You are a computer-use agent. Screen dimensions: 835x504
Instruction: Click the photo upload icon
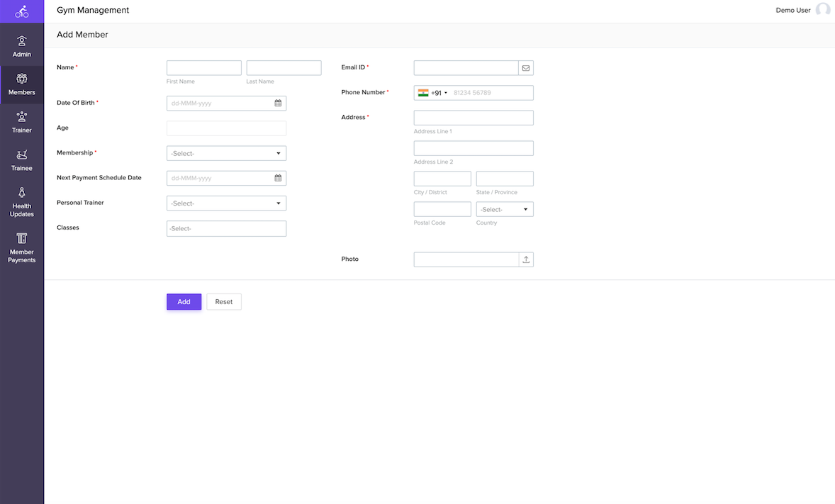(x=526, y=259)
